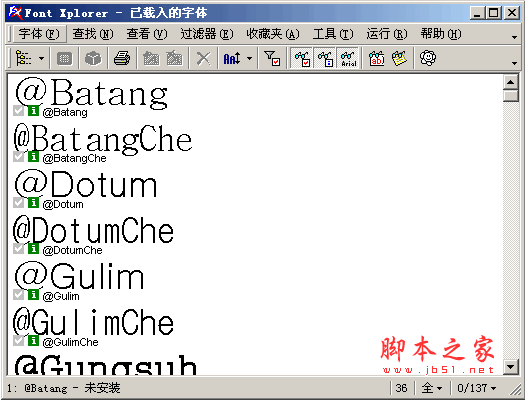Click the greyed keyboard character map icon
This screenshot has width=525, height=400.
point(64,59)
